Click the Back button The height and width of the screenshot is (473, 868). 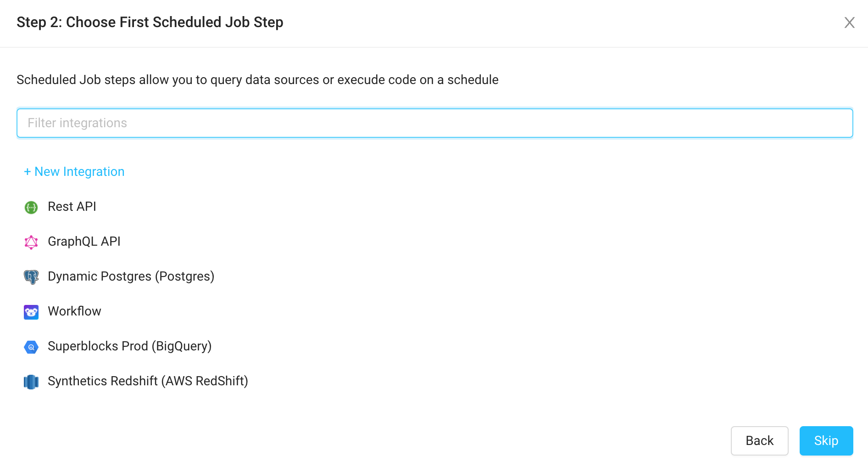click(759, 441)
